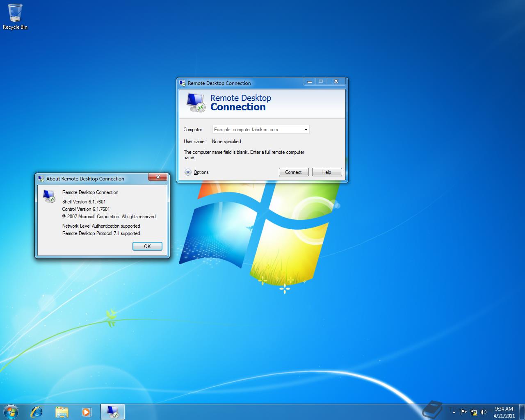Click the 'Shell Version 6.1.7601' text
This screenshot has height=420, width=525.
pos(84,202)
